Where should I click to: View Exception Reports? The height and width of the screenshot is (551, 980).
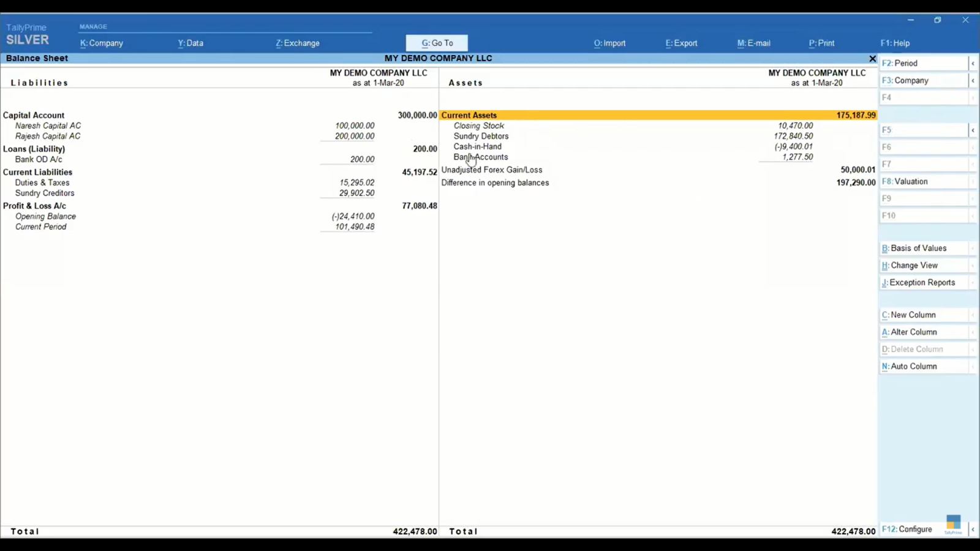[x=919, y=282]
